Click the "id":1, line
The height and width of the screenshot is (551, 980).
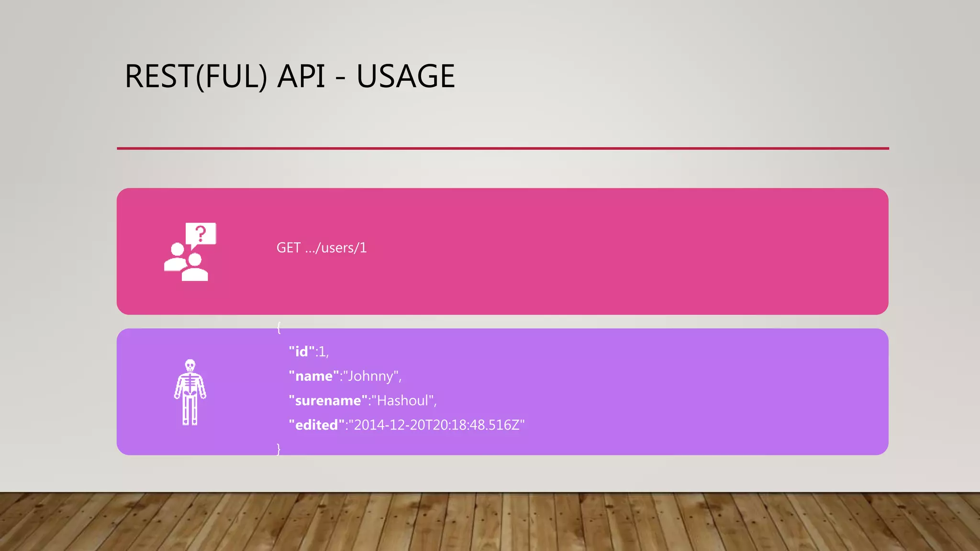pos(309,352)
